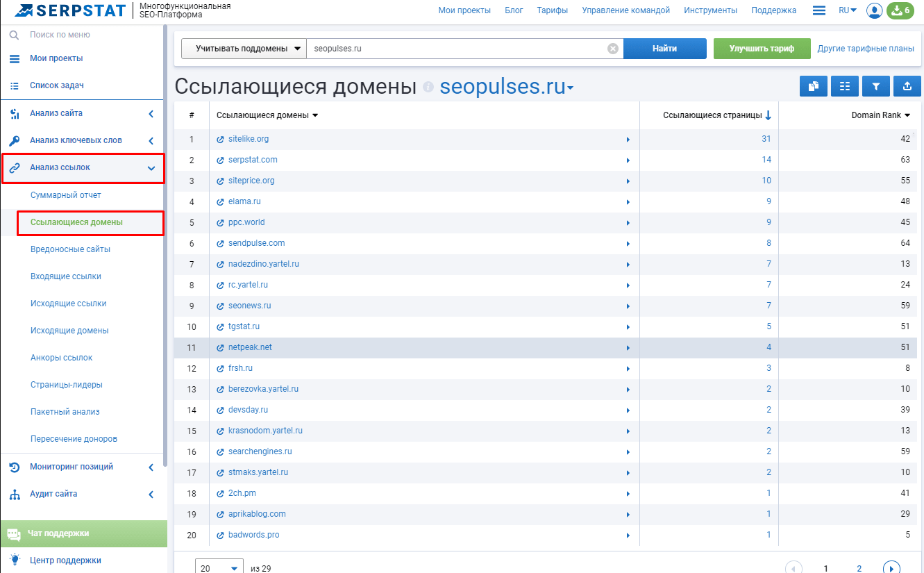Open the hamburger menu in top bar

click(818, 10)
